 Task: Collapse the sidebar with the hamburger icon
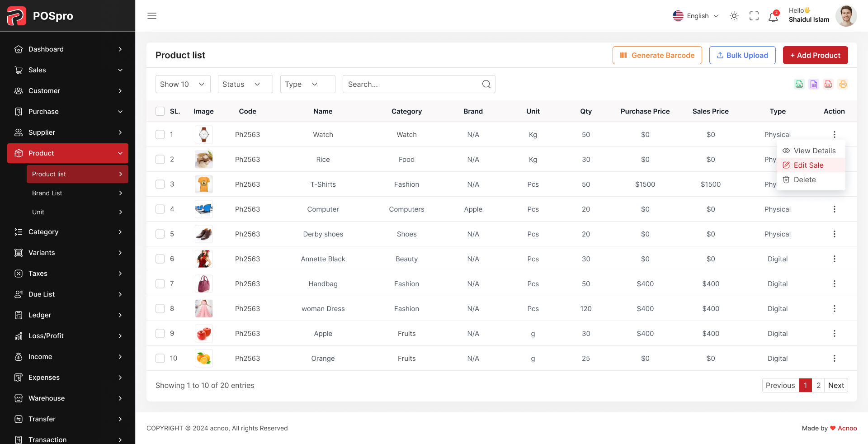(151, 16)
